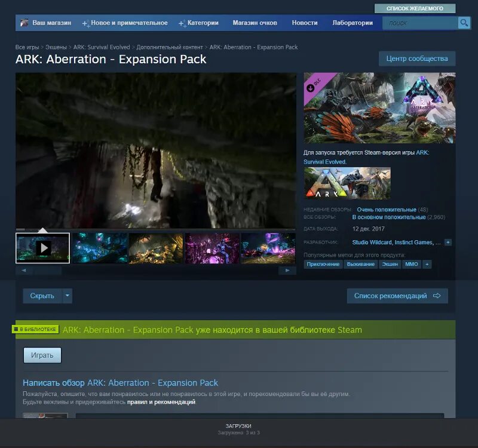
Task: Open the Лаборатории tab
Action: pyautogui.click(x=353, y=23)
